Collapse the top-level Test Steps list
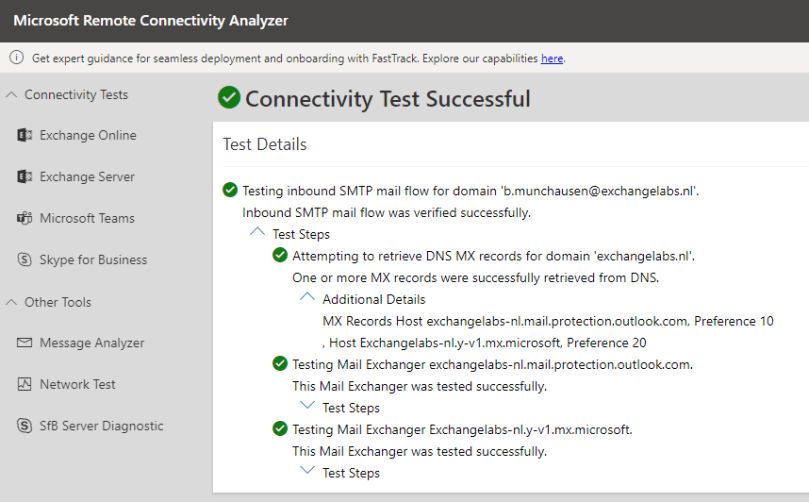This screenshot has height=502, width=809. point(257,233)
